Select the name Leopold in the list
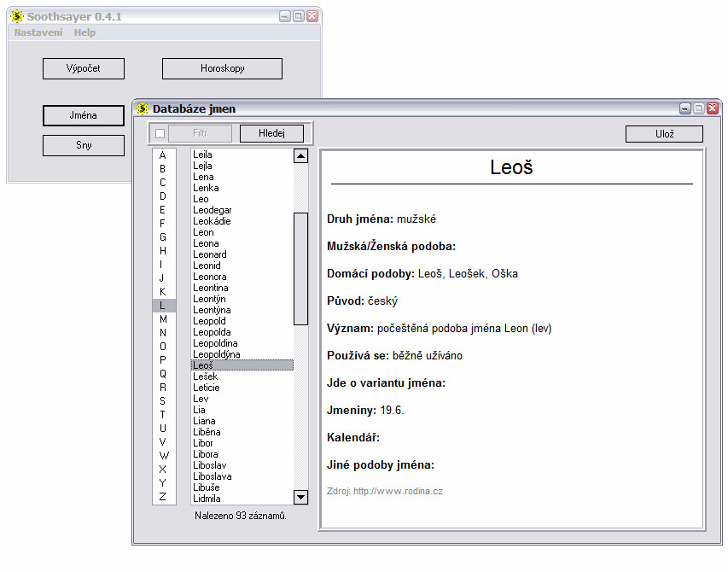The width and height of the screenshot is (728, 572). click(242, 321)
